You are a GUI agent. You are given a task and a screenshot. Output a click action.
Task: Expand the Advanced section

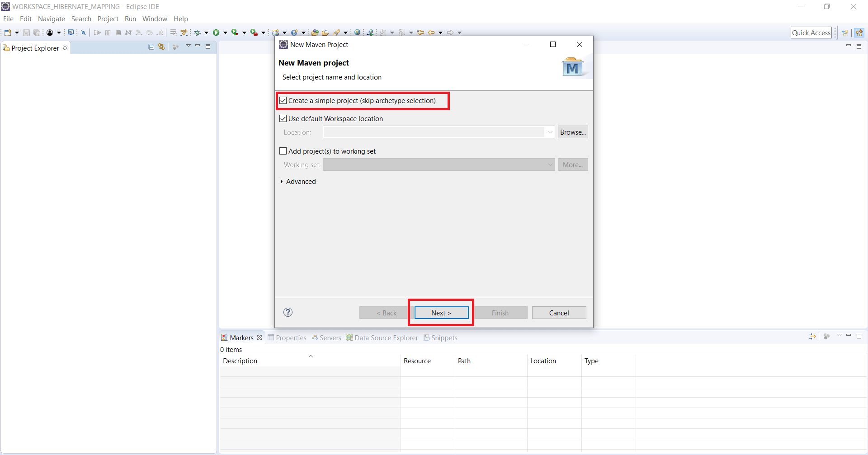coord(299,181)
